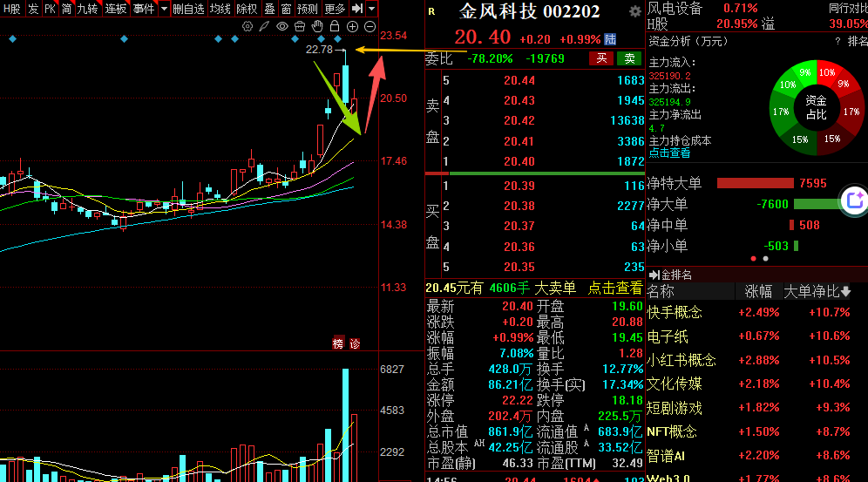Click the 净大单 green bar
Viewport: 868px width, 482px height.
coord(816,204)
